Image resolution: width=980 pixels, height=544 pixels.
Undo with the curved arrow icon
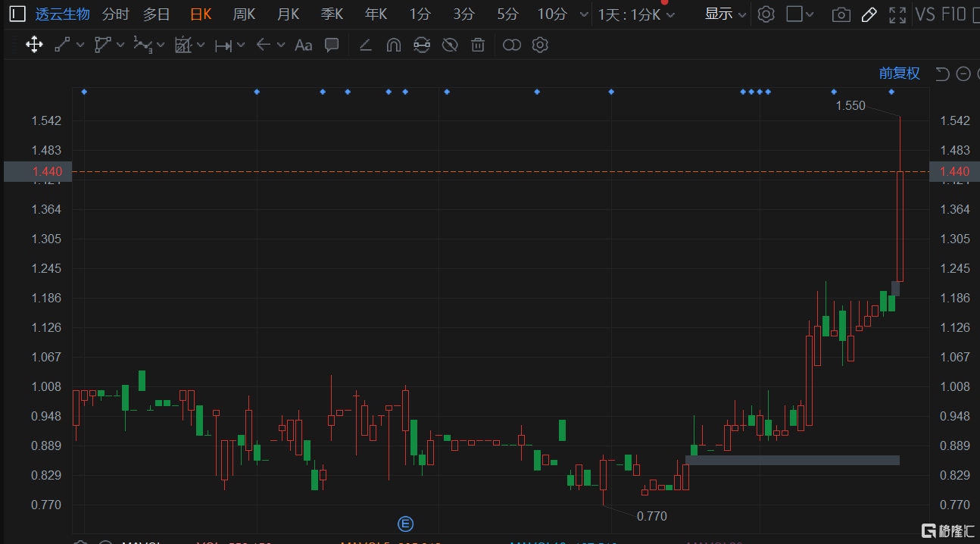click(x=942, y=73)
